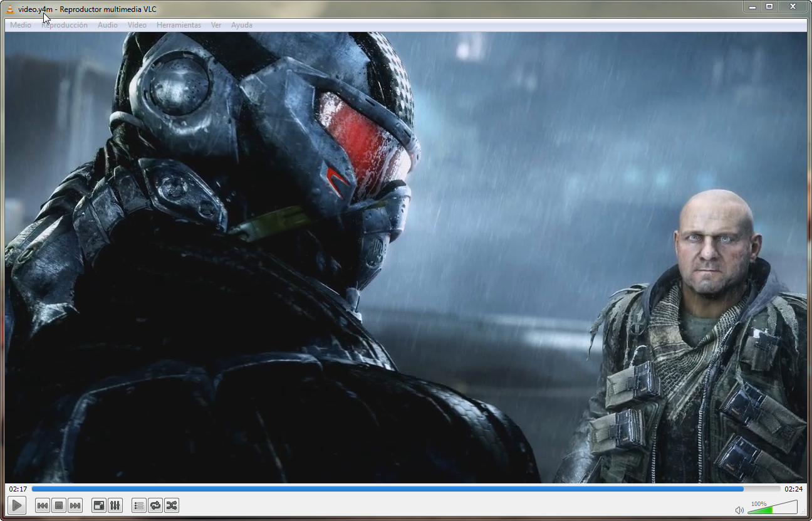Jump to the previous media item
812x521 pixels.
(x=43, y=505)
